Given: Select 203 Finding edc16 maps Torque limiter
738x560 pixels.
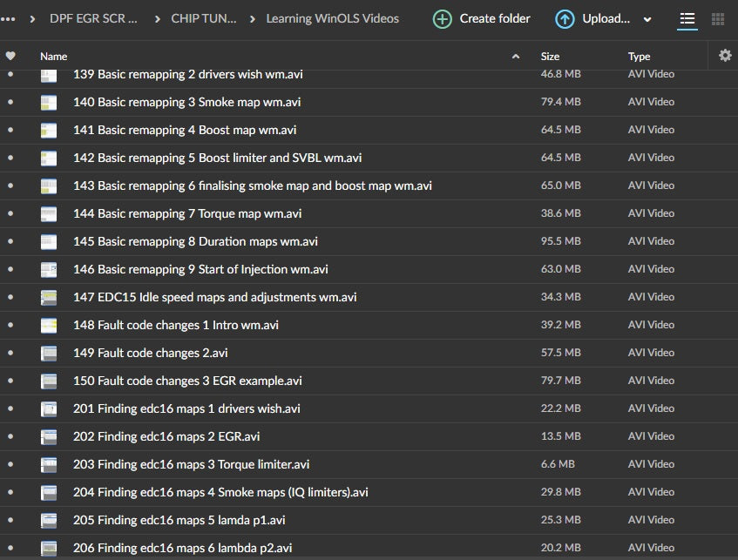Looking at the screenshot, I should point(191,464).
